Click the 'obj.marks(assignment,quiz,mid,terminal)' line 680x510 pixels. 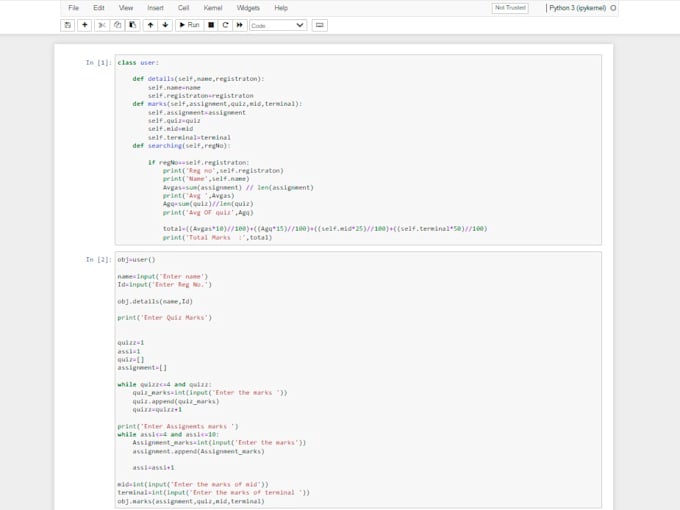tap(191, 501)
